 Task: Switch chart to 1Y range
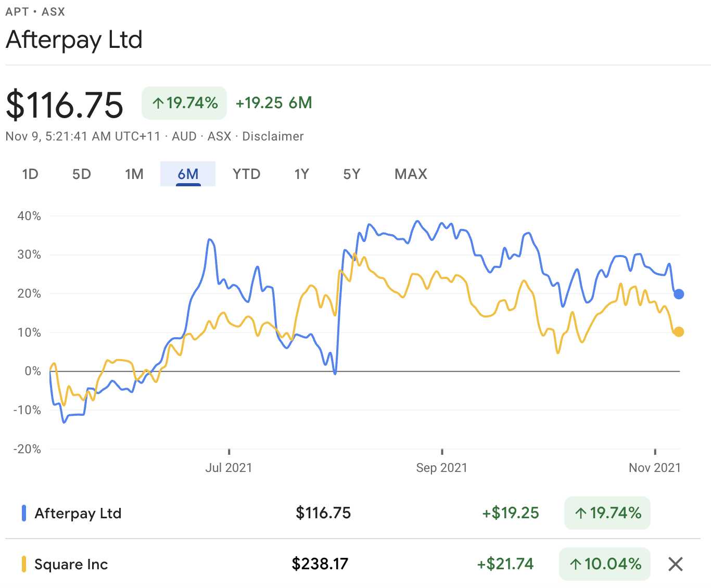click(x=302, y=174)
